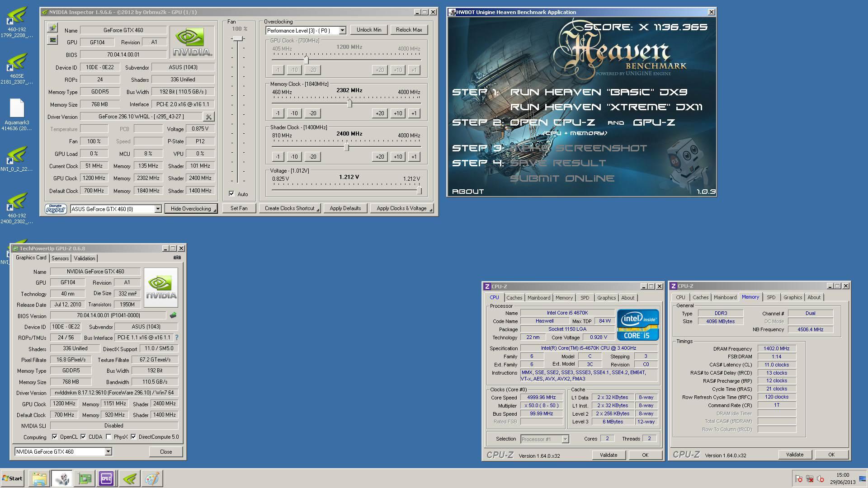Viewport: 868px width, 488px height.
Task: Open About tab in left CPU-Z window
Action: [x=627, y=298]
